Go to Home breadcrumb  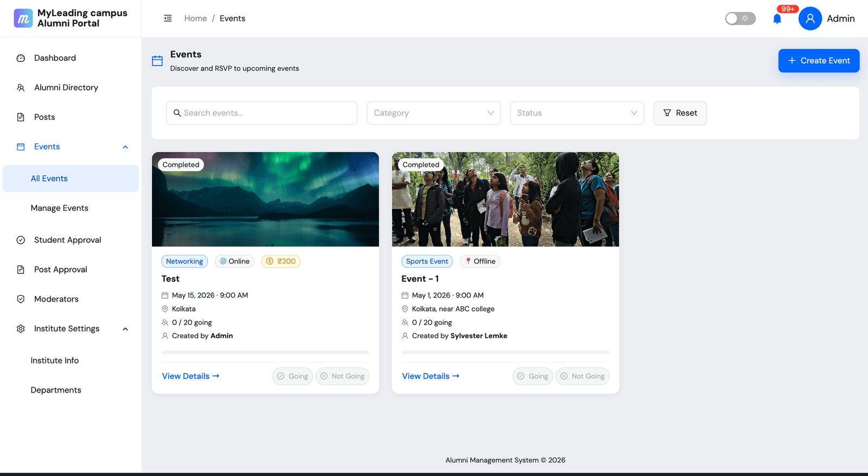[x=195, y=18]
